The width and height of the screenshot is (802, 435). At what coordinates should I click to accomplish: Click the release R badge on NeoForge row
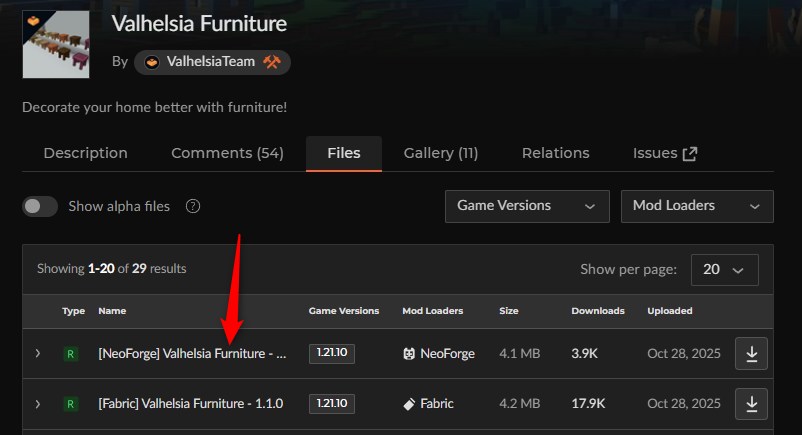pyautogui.click(x=71, y=354)
